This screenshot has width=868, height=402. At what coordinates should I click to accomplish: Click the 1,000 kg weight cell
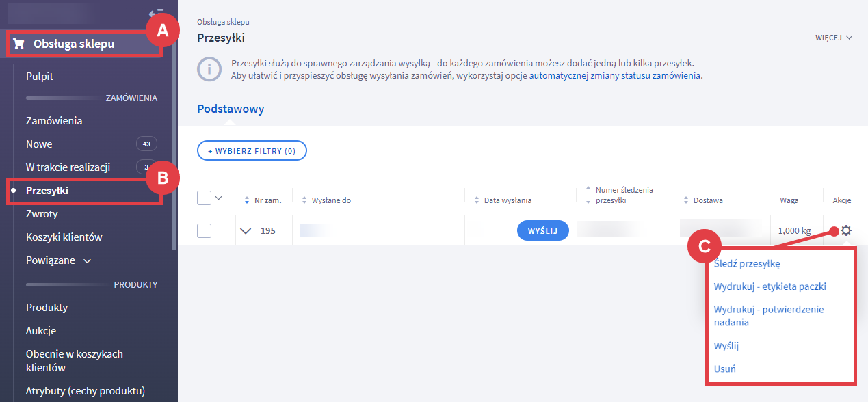(x=796, y=231)
